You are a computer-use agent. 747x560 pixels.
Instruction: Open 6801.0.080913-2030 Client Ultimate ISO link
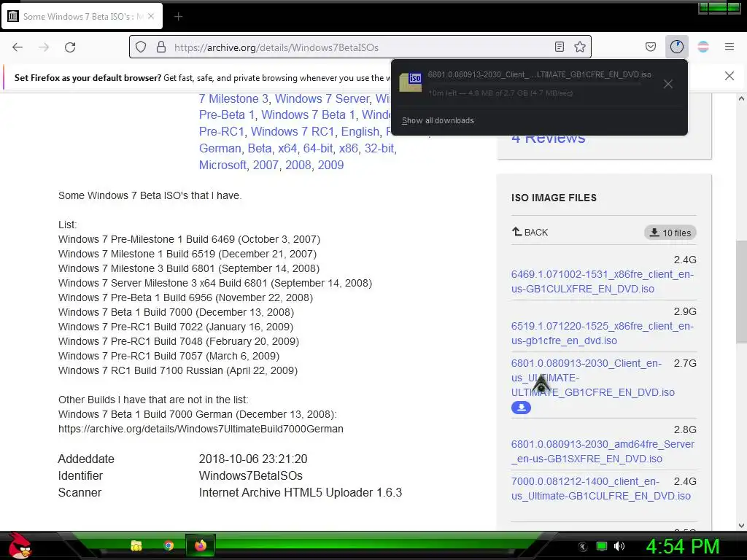click(592, 378)
